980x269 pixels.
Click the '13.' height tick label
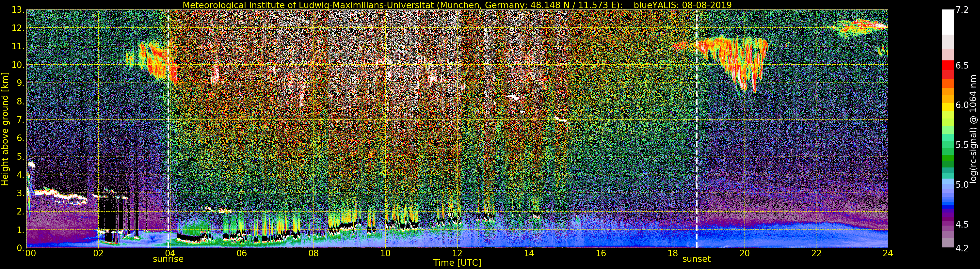click(18, 10)
